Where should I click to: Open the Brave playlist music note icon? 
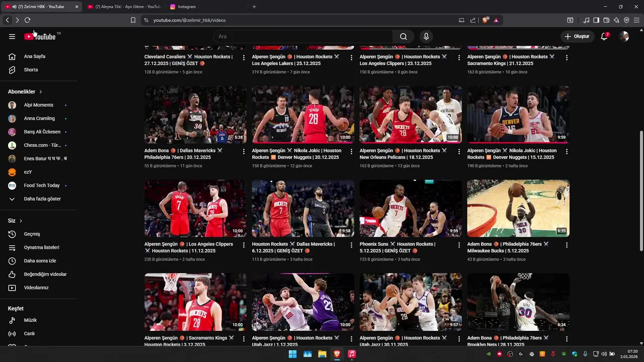586,20
